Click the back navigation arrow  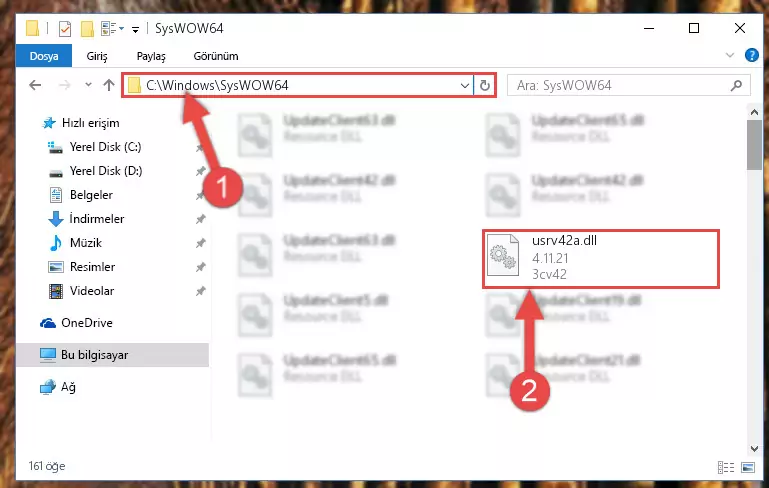(x=35, y=85)
